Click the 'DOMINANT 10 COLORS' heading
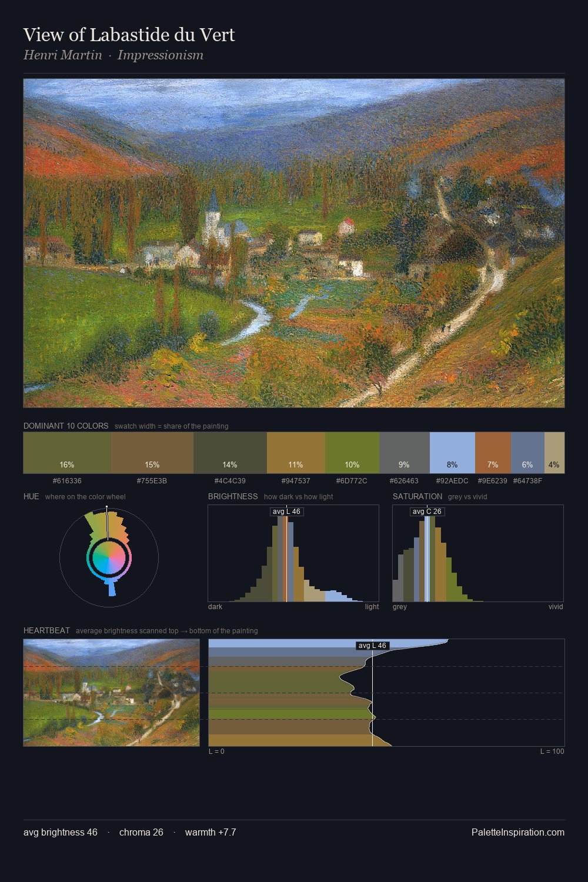Screen dimensions: 588x882 tap(66, 426)
